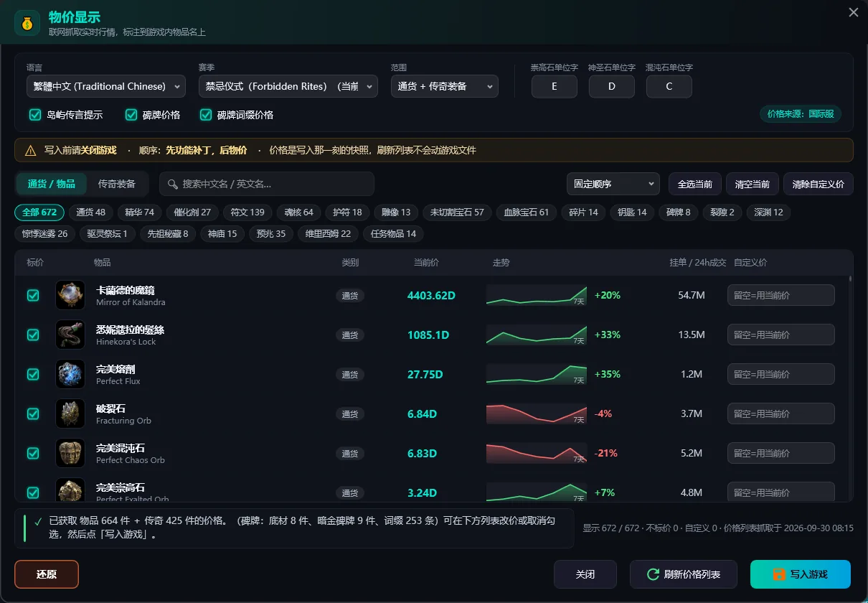Toggle the 岛屿传言提示 checkbox
Screen dimensions: 868x603
click(34, 115)
